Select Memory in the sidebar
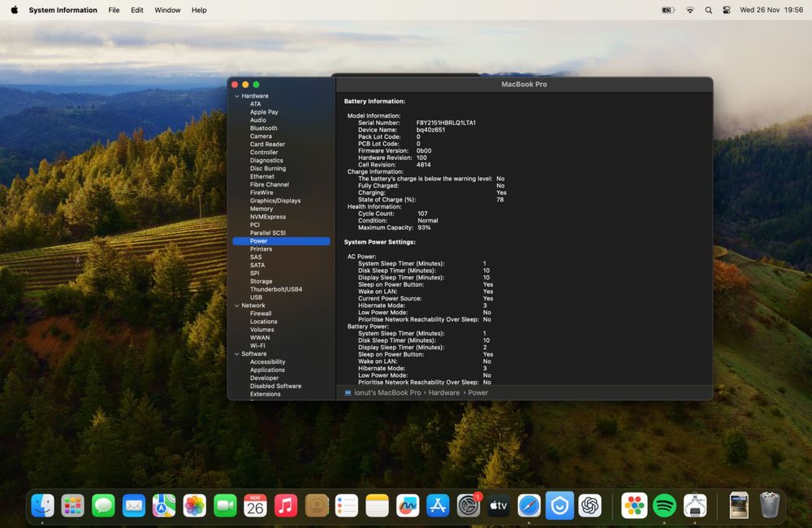This screenshot has height=528, width=812. 261,209
